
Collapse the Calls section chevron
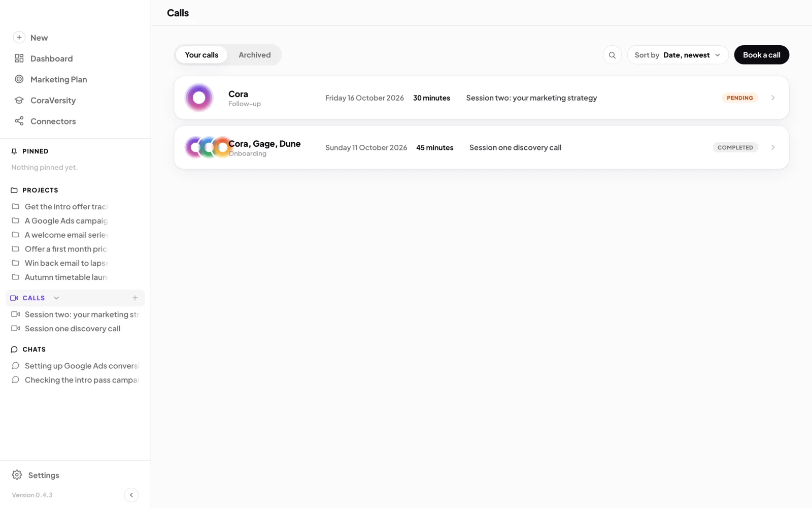point(56,298)
